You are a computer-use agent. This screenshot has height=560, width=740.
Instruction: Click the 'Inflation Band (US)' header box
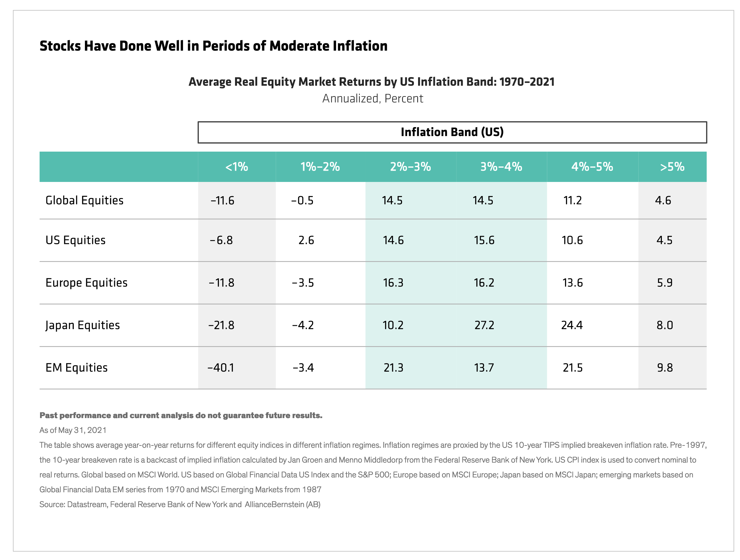click(x=452, y=132)
